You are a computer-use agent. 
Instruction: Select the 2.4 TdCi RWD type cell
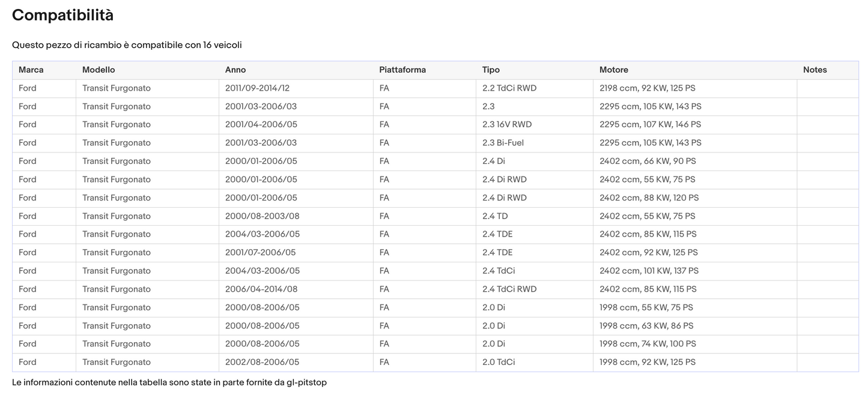click(x=509, y=289)
